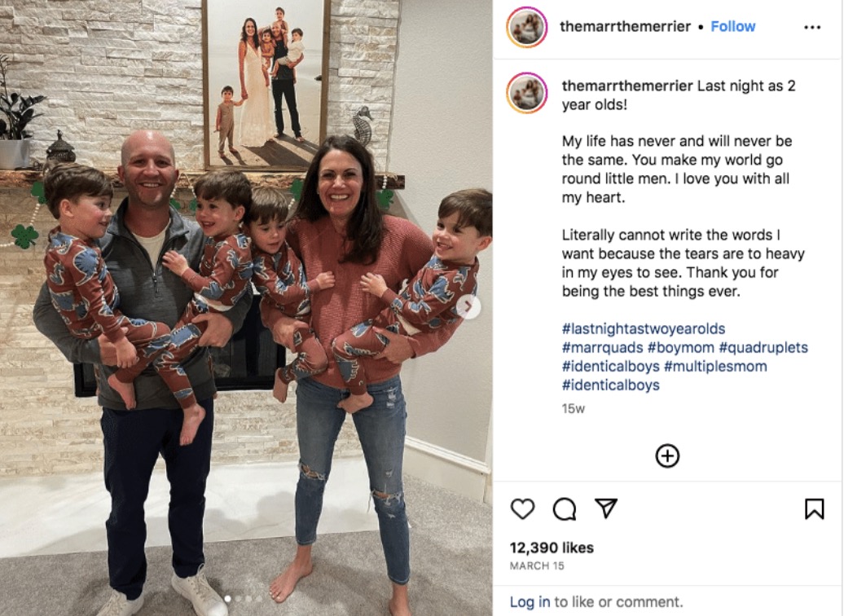Open the three-dot more options menu
Screen dimensions: 844x616
811,28
